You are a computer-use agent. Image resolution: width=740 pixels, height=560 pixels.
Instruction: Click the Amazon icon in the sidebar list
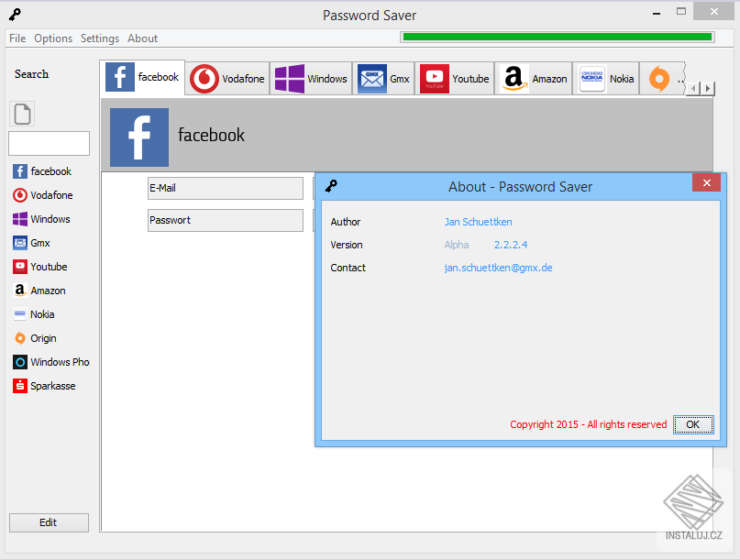(20, 291)
